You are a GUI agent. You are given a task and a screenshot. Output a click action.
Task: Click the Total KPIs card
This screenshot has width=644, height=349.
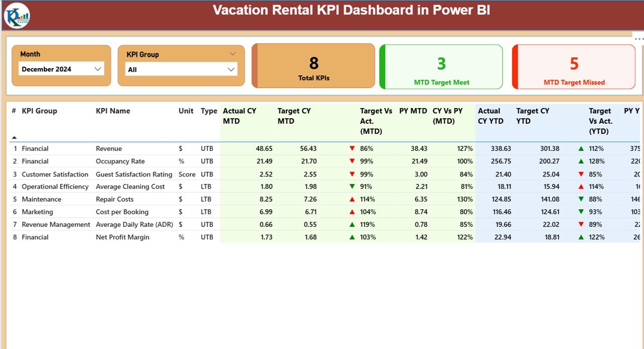[x=314, y=66]
